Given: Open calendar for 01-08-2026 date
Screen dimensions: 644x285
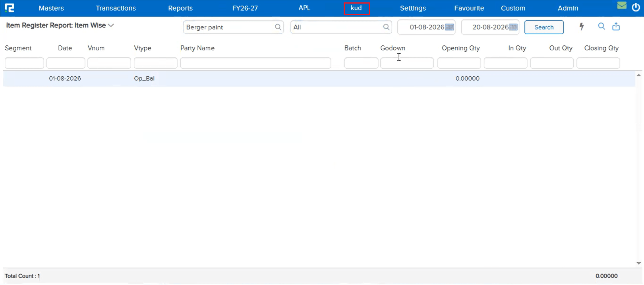Looking at the screenshot, I should (x=450, y=27).
